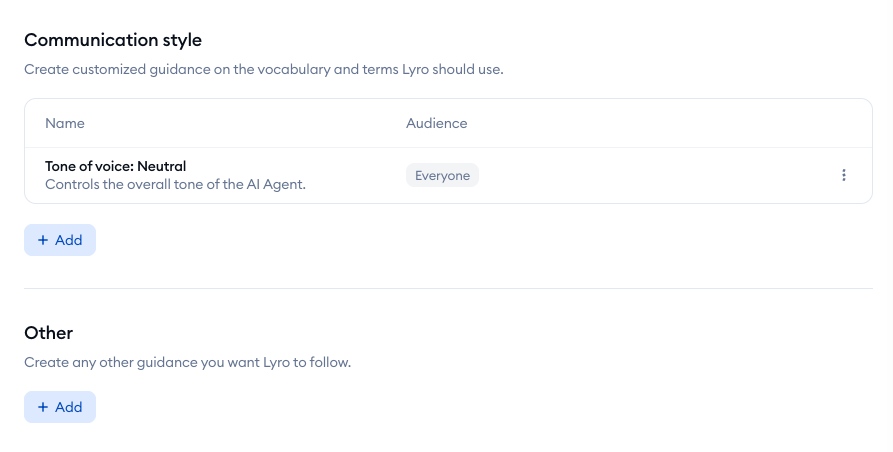Select the Everyone audience badge
The image size is (893, 452).
tap(442, 175)
